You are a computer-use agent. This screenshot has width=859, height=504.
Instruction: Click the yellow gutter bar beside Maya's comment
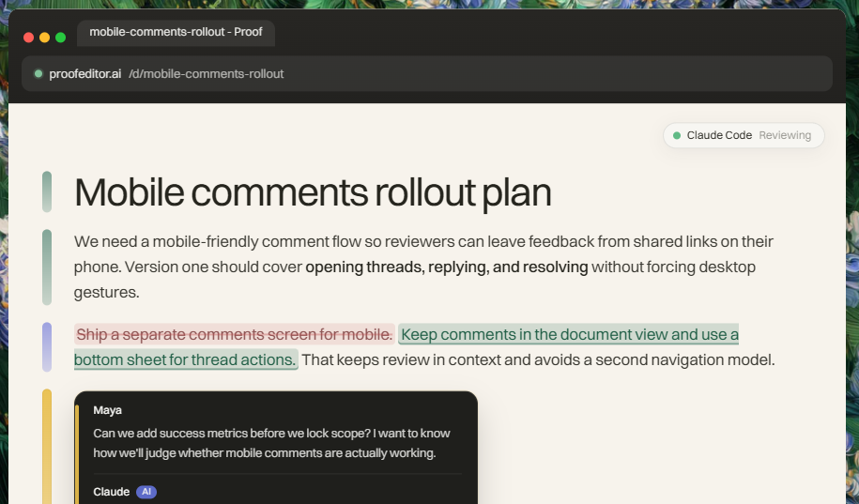coord(47,447)
